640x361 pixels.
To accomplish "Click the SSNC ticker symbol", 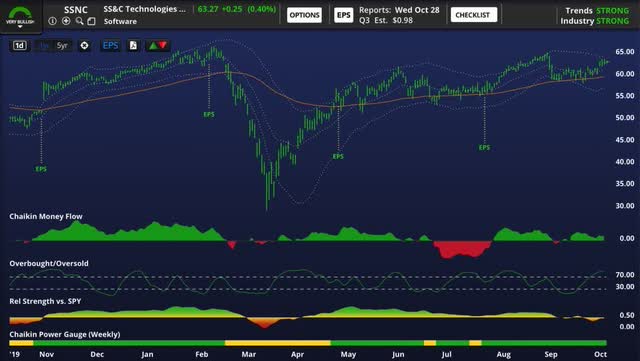I will (x=76, y=9).
